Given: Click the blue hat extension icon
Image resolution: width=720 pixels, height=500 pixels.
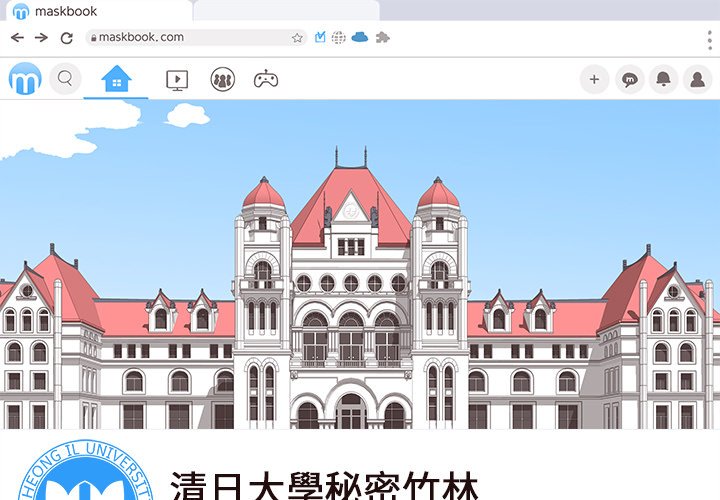Looking at the screenshot, I should click(360, 37).
